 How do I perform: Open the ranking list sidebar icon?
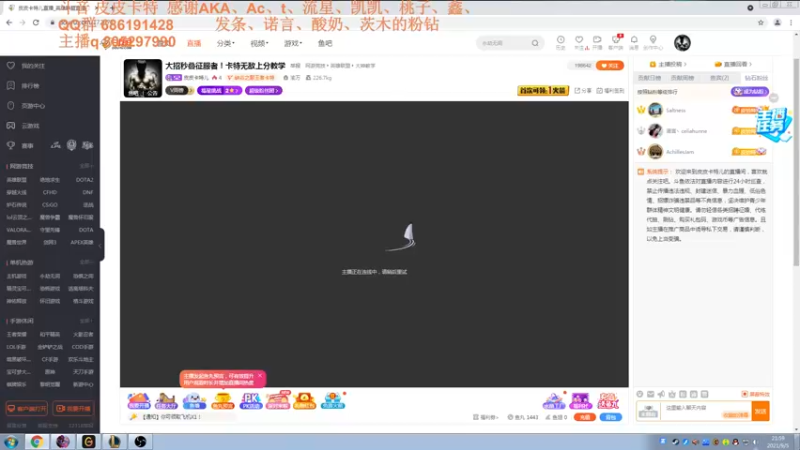11,86
